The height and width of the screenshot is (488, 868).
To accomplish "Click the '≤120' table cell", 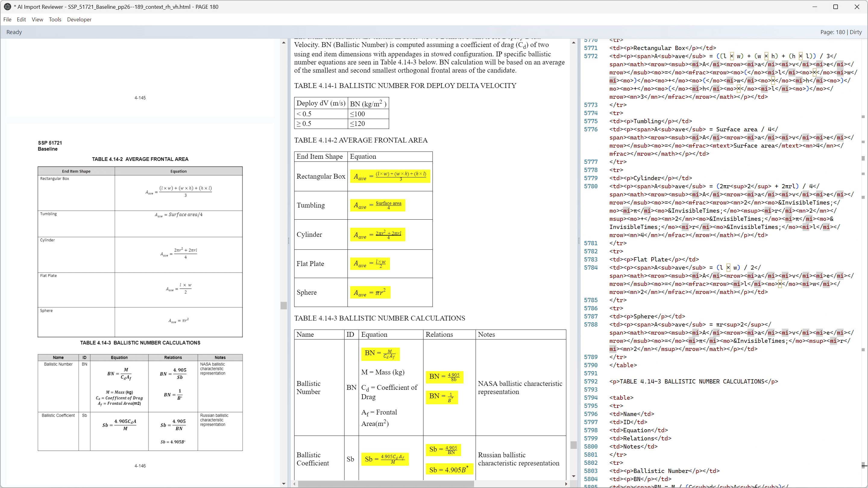I will (x=368, y=124).
